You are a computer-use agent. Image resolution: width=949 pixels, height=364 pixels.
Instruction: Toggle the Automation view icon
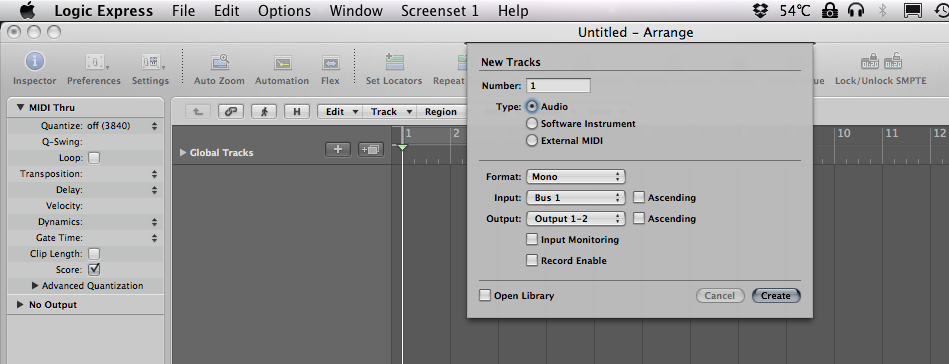pos(282,62)
